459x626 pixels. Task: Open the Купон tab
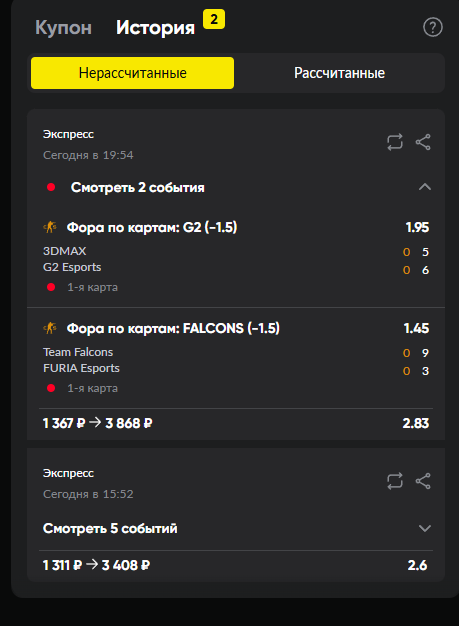click(x=63, y=28)
